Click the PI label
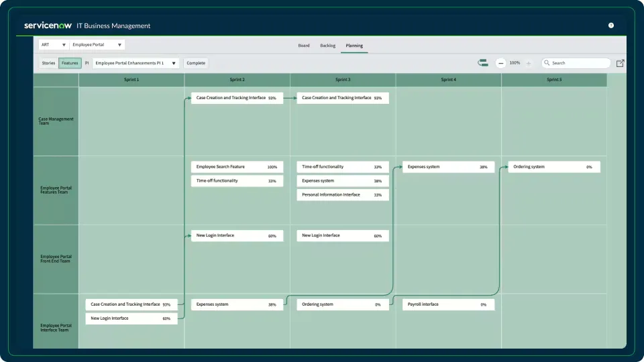Screen dimensions: 644x362 click(x=87, y=63)
